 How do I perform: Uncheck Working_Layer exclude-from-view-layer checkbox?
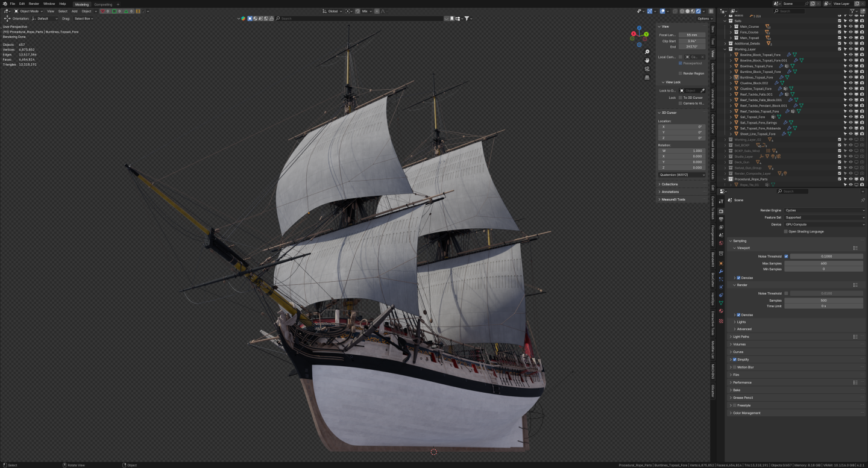point(839,49)
